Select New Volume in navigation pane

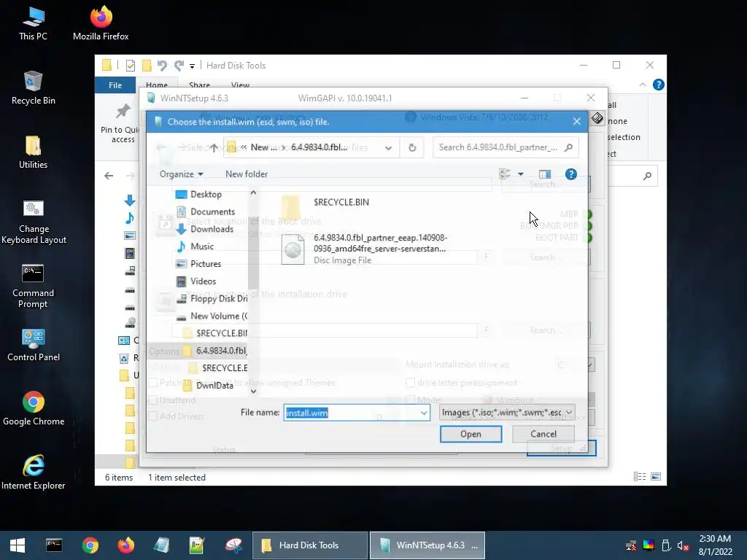(212, 316)
